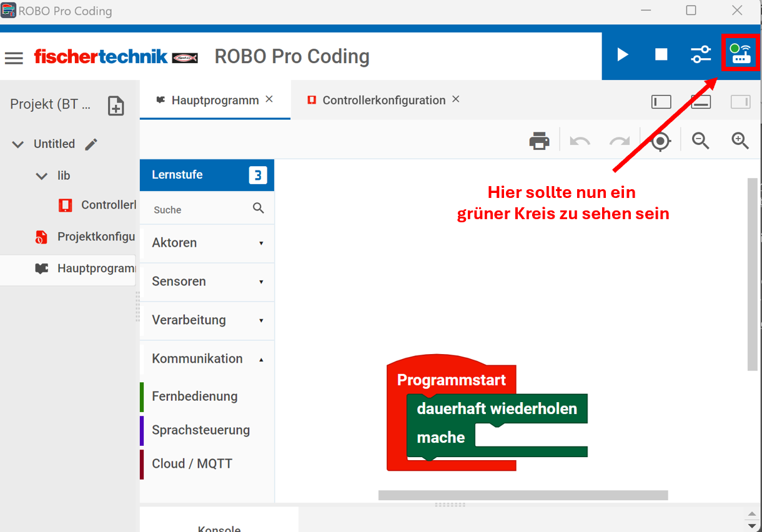Center the workspace view
The image size is (762, 532).
(x=661, y=141)
